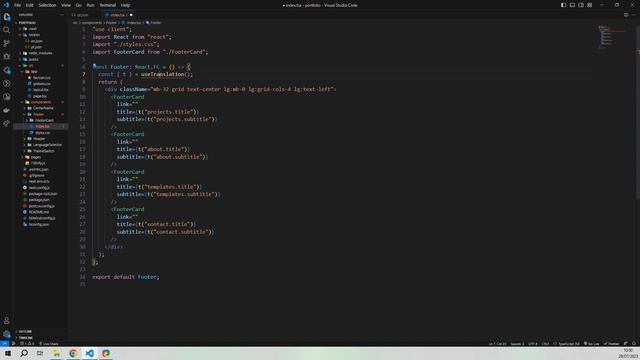Viewport: 640px width, 360px height.
Task: Collapse the components folder
Action: tap(41, 102)
